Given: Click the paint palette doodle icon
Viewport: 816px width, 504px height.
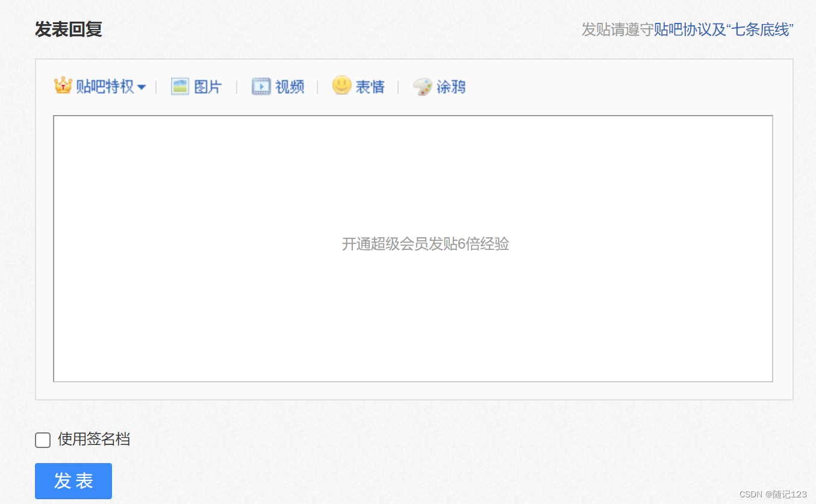Looking at the screenshot, I should coord(422,87).
